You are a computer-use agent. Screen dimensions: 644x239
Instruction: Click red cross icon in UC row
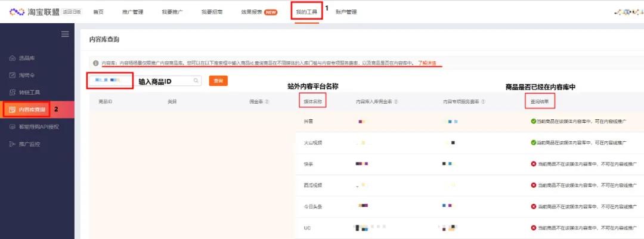[x=533, y=228]
